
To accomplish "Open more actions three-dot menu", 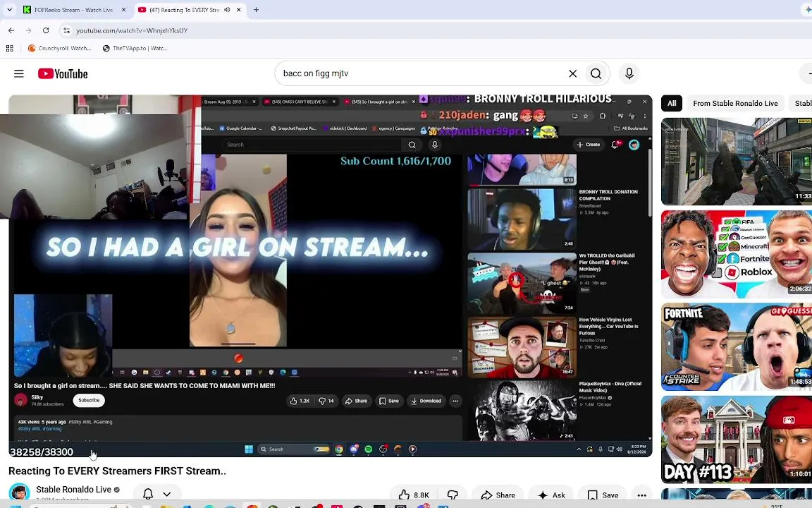I will pyautogui.click(x=641, y=495).
